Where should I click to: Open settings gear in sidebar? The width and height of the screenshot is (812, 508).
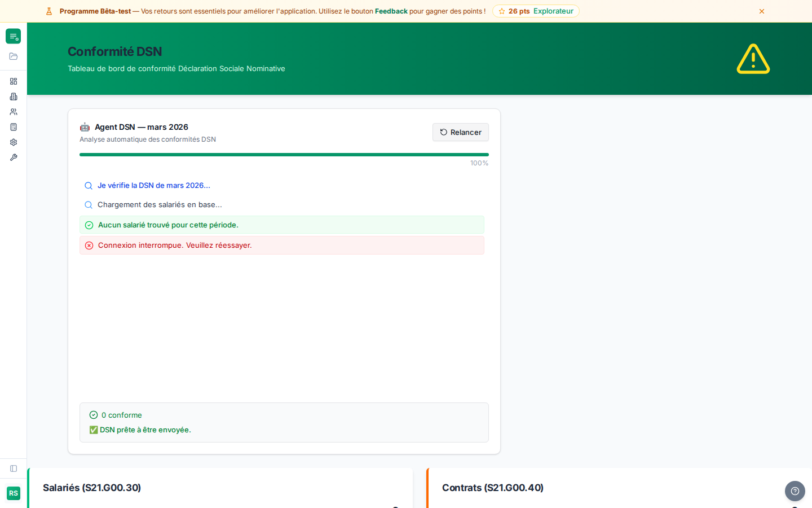pos(14,142)
